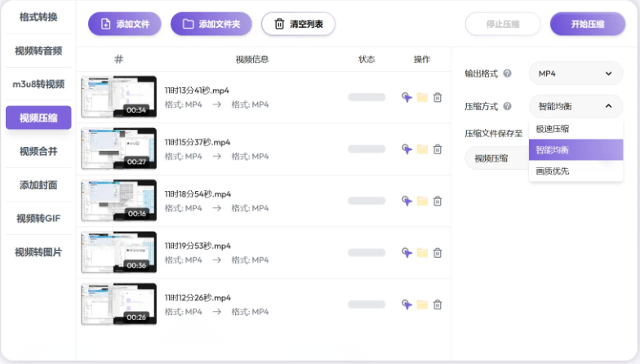Click progress bar of 11时13分41秒.mp4

[x=367, y=97]
